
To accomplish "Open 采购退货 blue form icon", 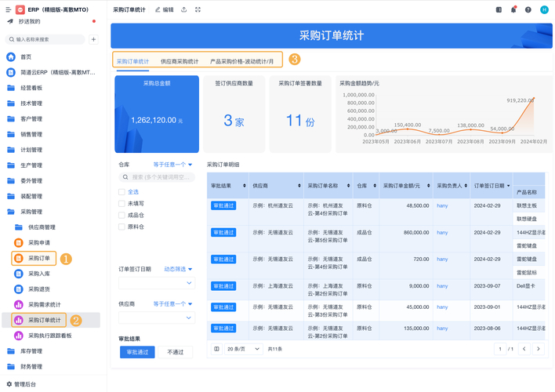I will 18,289.
